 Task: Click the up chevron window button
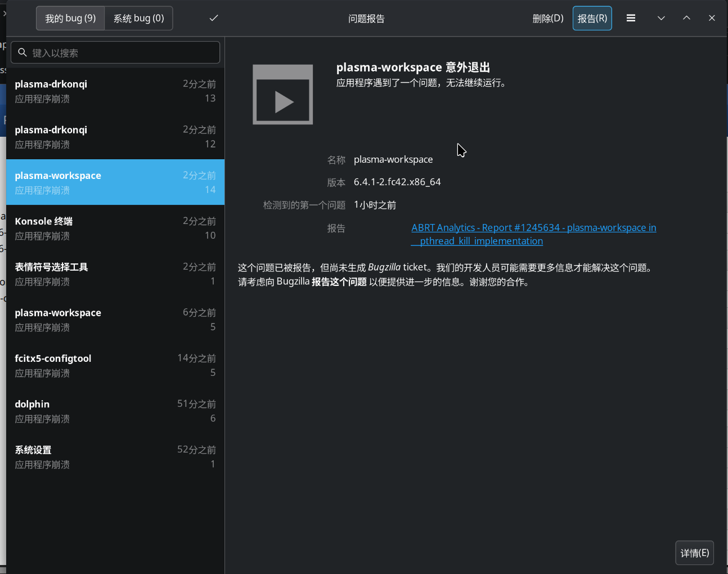686,18
